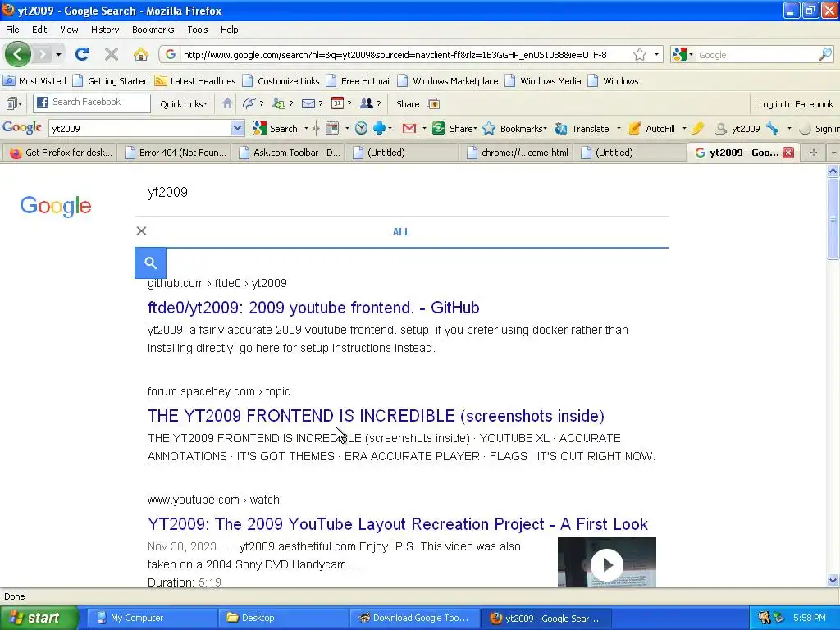Open THE YT2009 FRONTEND IS INCREDIBLE link
Screen dimensions: 840x630
(x=376, y=416)
